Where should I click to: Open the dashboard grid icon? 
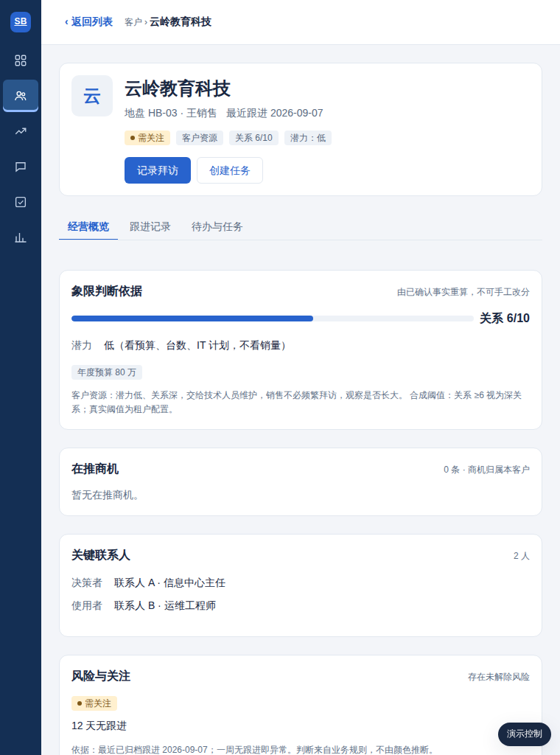[x=21, y=60]
